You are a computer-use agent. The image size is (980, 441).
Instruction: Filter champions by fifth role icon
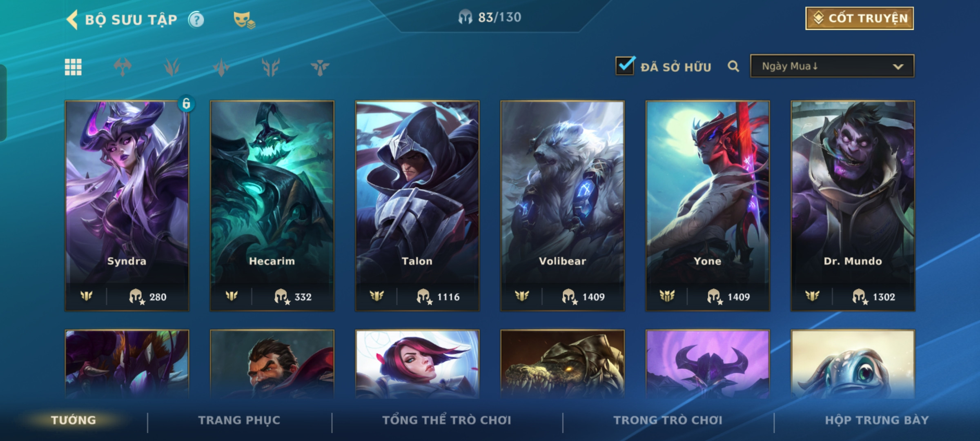pyautogui.click(x=320, y=67)
